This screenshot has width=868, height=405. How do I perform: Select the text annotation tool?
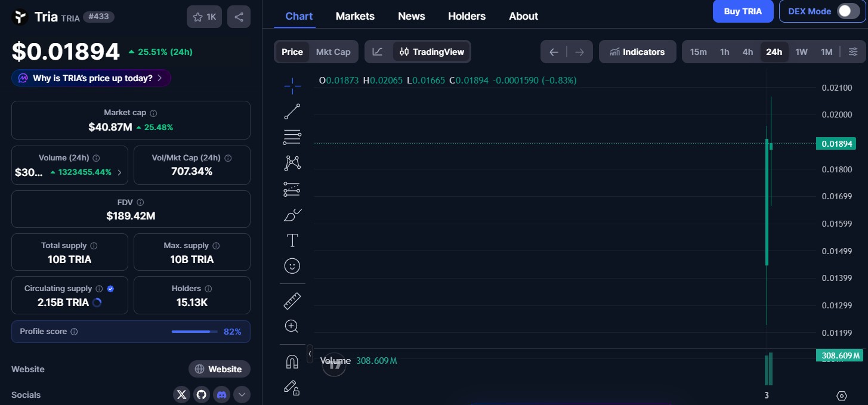pyautogui.click(x=292, y=240)
